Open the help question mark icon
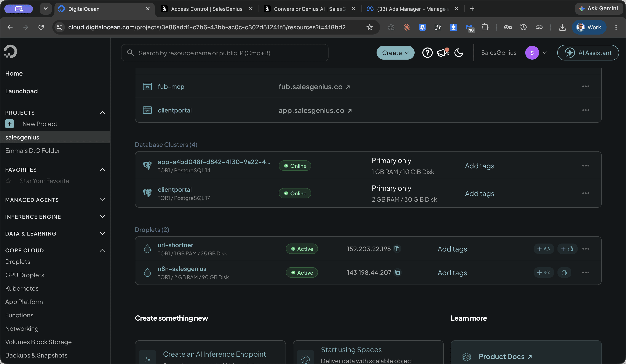This screenshot has width=626, height=364. click(x=427, y=53)
